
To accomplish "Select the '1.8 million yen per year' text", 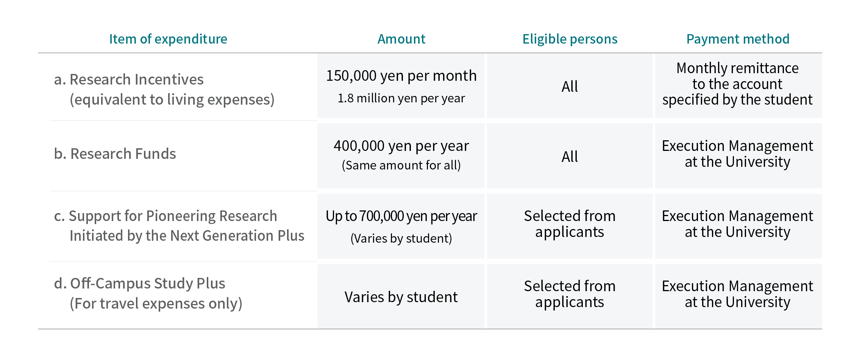I will [x=401, y=99].
